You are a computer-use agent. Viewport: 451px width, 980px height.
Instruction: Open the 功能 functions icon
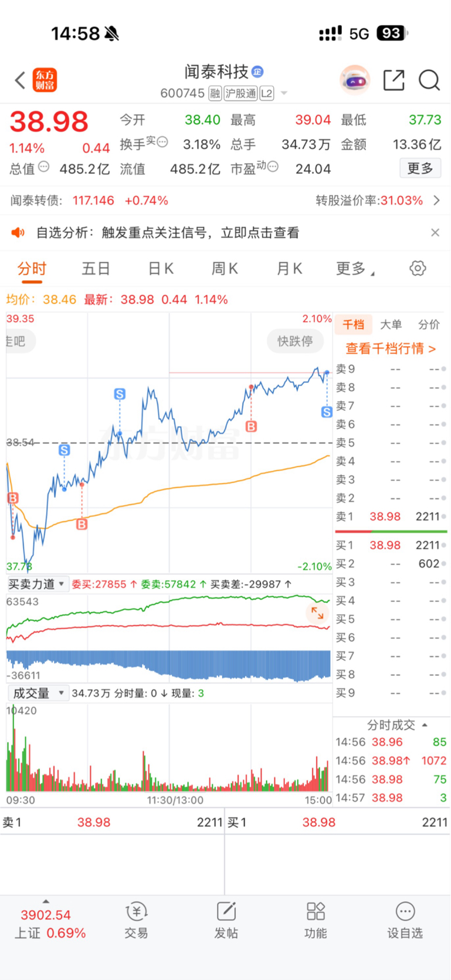(x=316, y=921)
